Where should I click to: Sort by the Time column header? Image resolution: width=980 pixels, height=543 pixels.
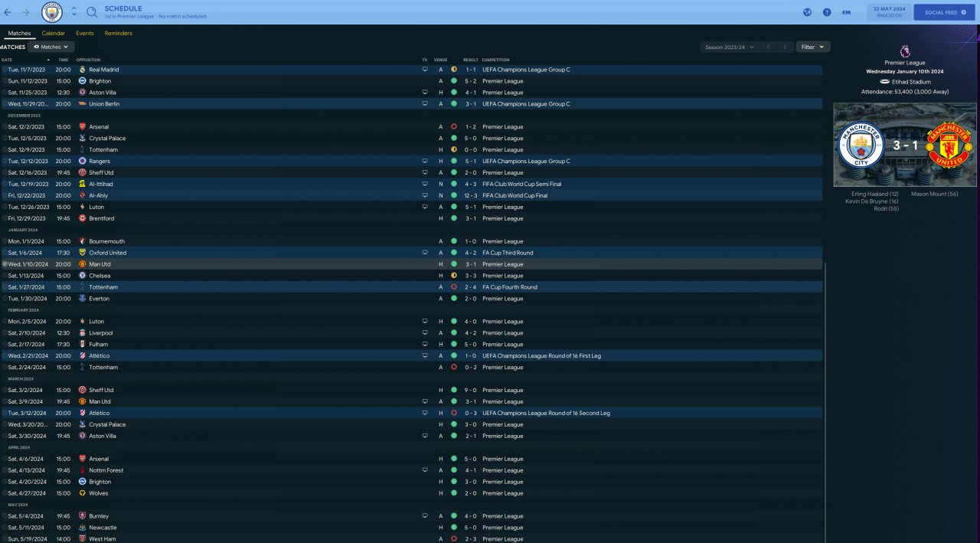(63, 60)
